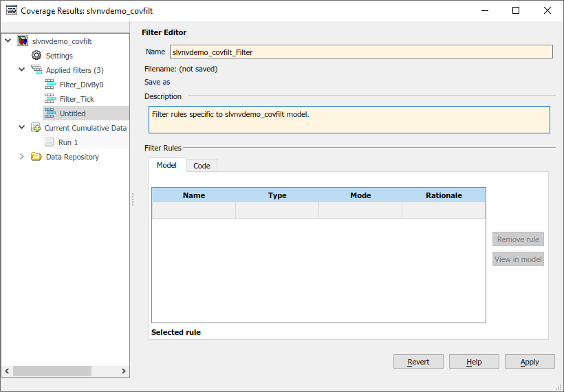Collapse the Current Cumulative Data node

click(21, 128)
